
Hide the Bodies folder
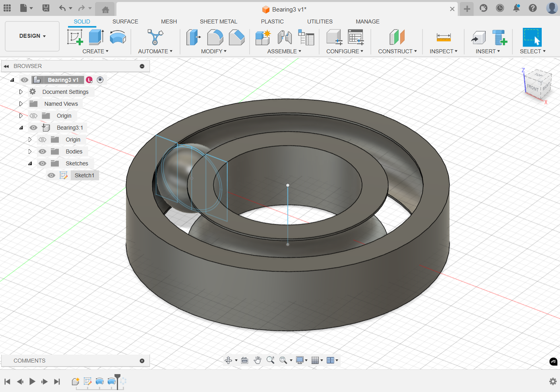(43, 151)
